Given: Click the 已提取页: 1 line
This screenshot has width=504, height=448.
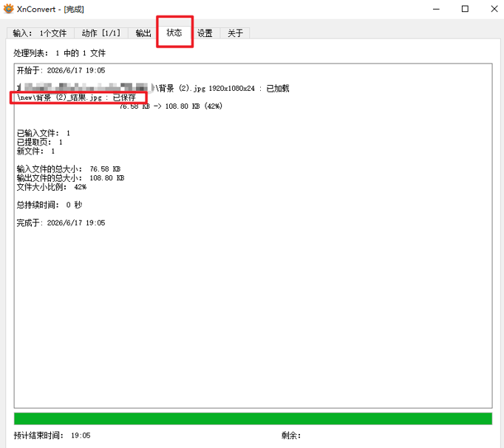Looking at the screenshot, I should 39,142.
